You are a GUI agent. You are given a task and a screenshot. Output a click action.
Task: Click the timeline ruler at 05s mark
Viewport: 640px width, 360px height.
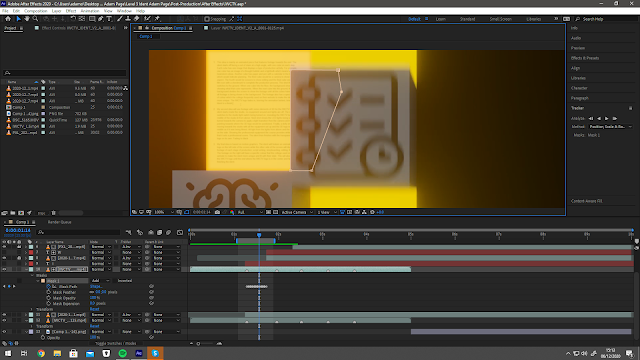pyautogui.click(x=410, y=234)
